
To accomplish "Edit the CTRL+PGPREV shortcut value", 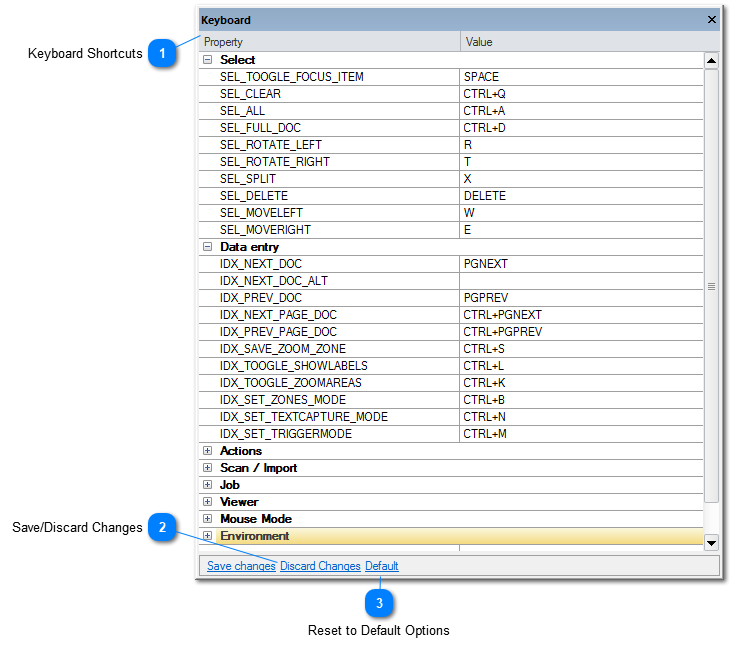I will pos(582,332).
